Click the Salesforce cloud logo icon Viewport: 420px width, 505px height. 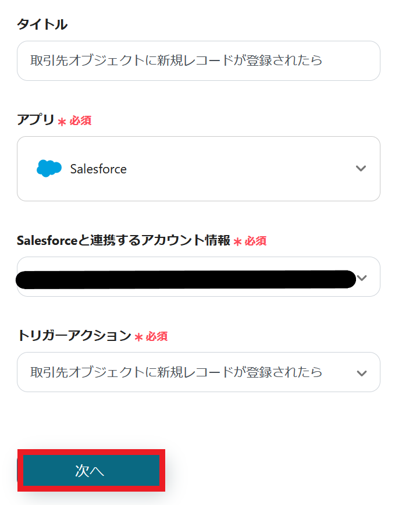click(49, 169)
